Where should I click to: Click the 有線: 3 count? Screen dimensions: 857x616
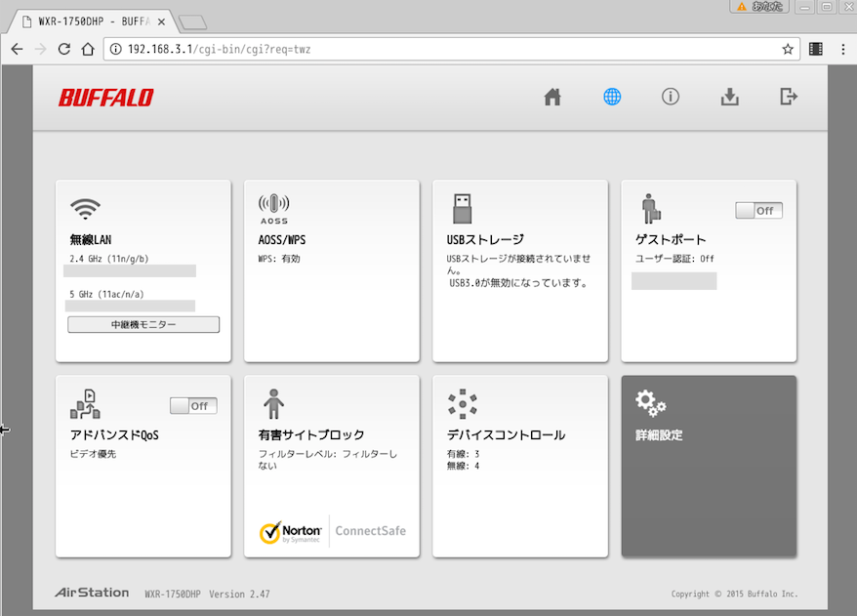pyautogui.click(x=463, y=454)
